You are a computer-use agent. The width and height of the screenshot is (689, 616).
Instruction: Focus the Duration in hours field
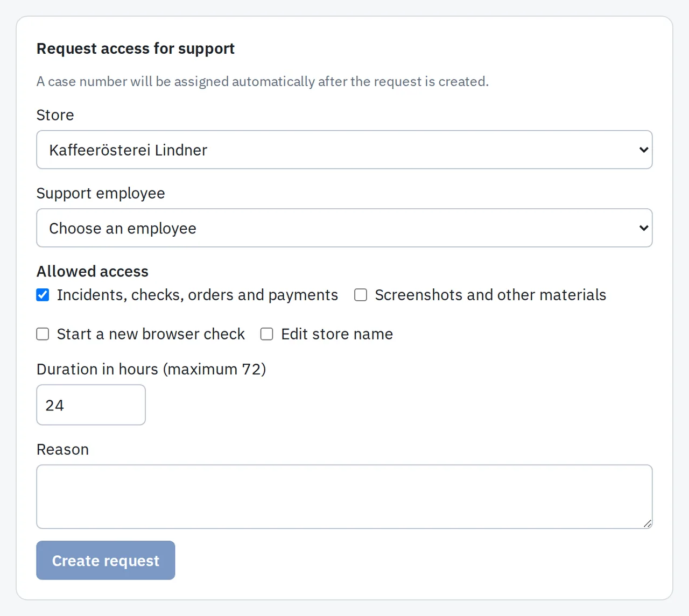tap(91, 405)
